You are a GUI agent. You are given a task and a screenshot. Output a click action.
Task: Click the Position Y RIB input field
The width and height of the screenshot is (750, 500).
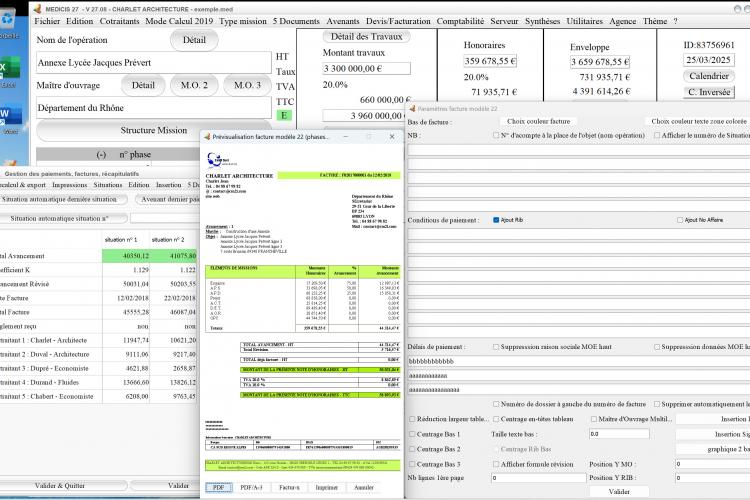pyautogui.click(x=712, y=478)
